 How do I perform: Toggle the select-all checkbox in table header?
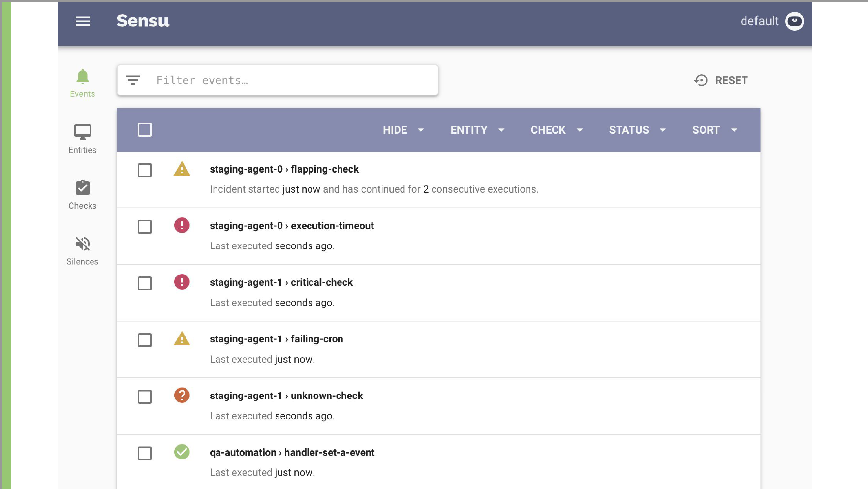coord(145,130)
